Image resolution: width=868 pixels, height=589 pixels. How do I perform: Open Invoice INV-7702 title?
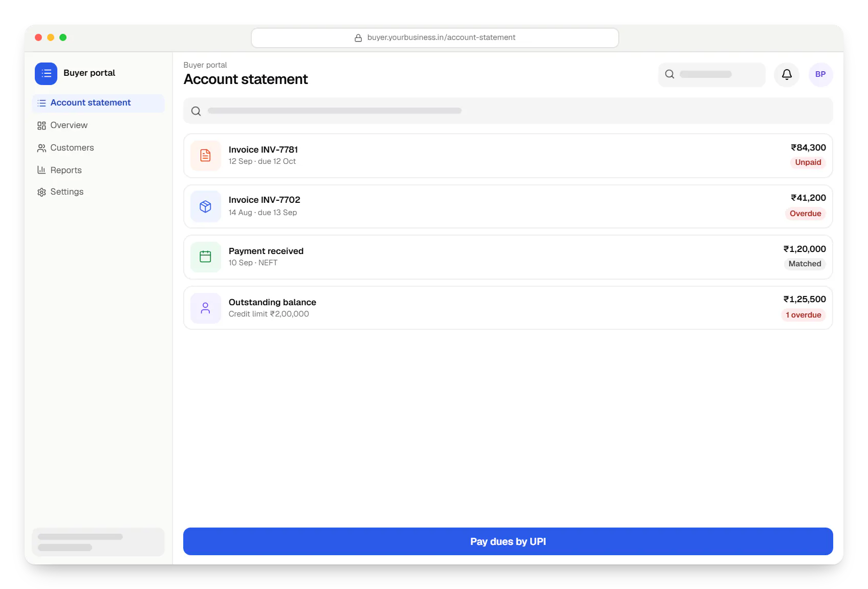(x=264, y=200)
